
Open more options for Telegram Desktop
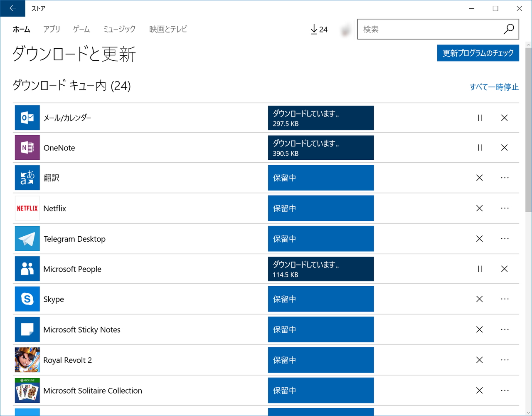point(504,238)
